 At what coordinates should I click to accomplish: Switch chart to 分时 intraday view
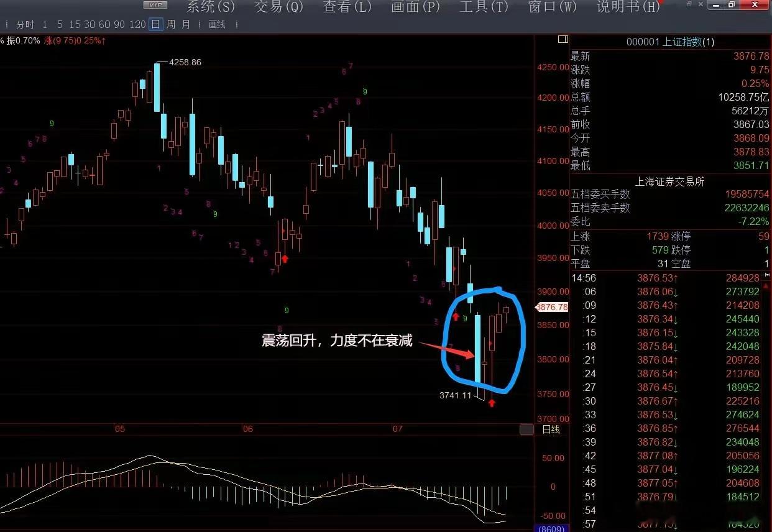[25, 25]
